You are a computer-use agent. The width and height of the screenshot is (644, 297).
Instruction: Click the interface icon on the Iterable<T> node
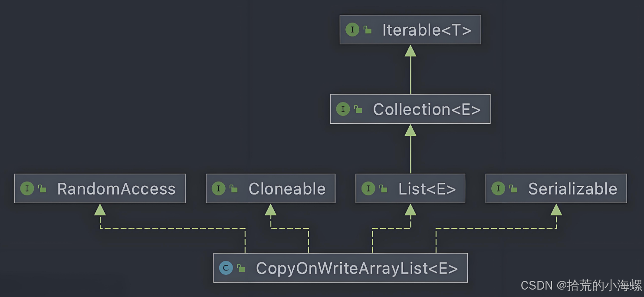pos(352,30)
